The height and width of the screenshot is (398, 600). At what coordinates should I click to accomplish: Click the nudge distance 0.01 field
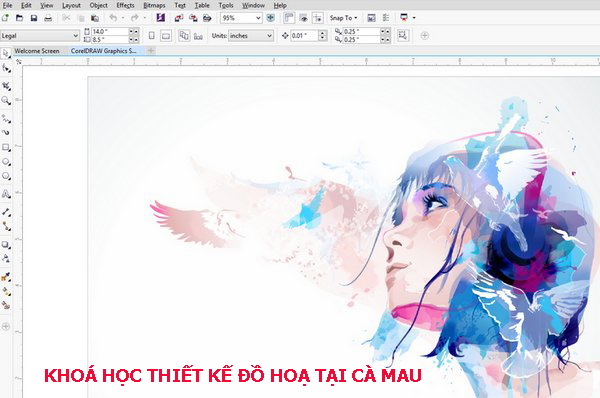point(304,36)
